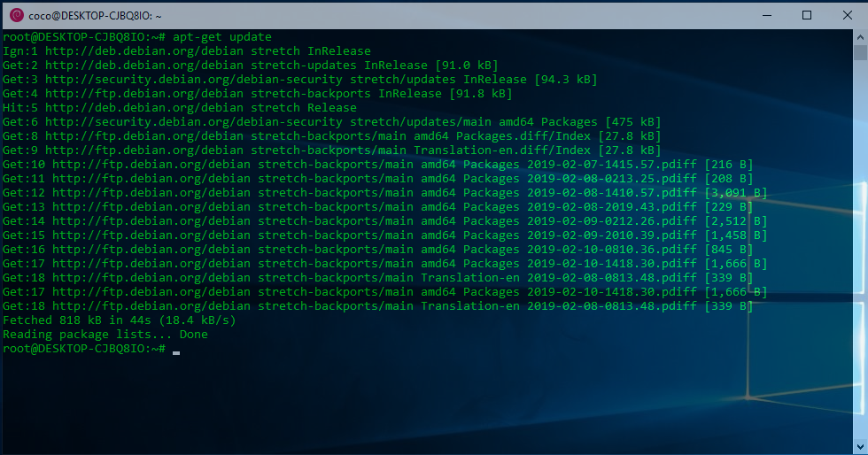The width and height of the screenshot is (868, 455).
Task: Click the Get:14 line ending [2,512 B]
Action: (x=384, y=220)
